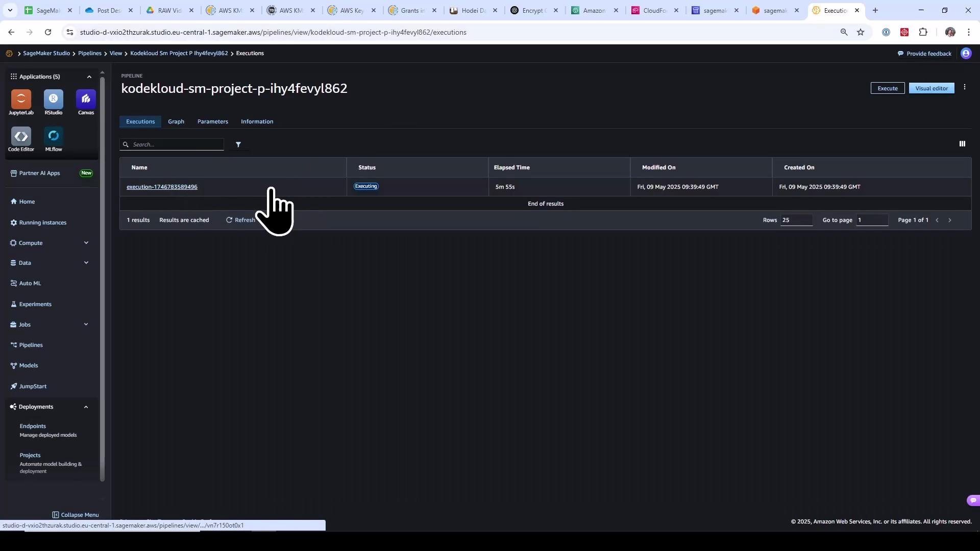The height and width of the screenshot is (551, 980).
Task: Launch the MLflow application
Action: (54, 139)
